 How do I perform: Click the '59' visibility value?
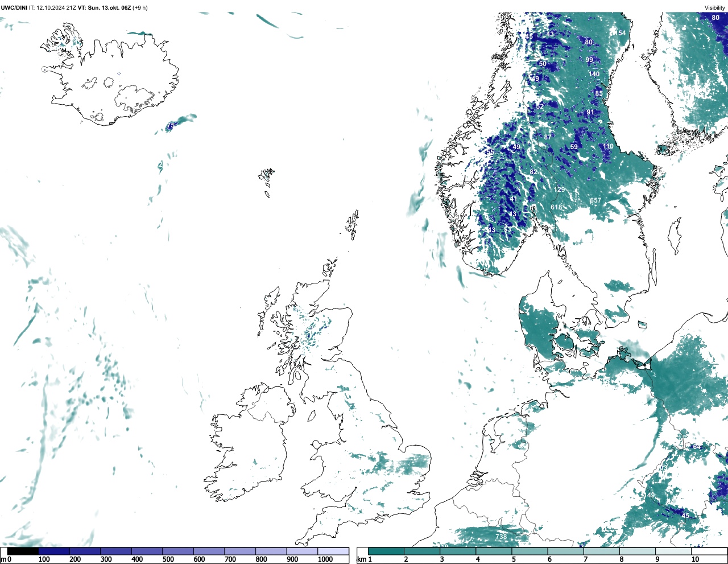(x=574, y=147)
